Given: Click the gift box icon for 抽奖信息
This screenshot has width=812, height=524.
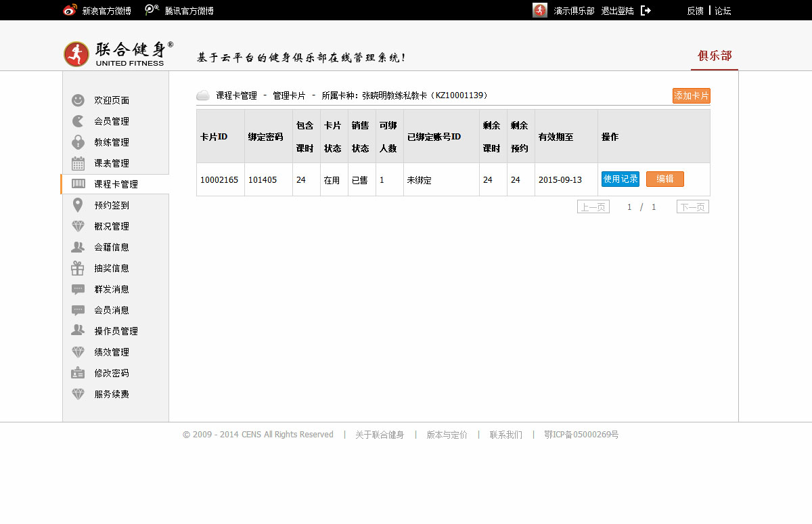Looking at the screenshot, I should point(78,268).
